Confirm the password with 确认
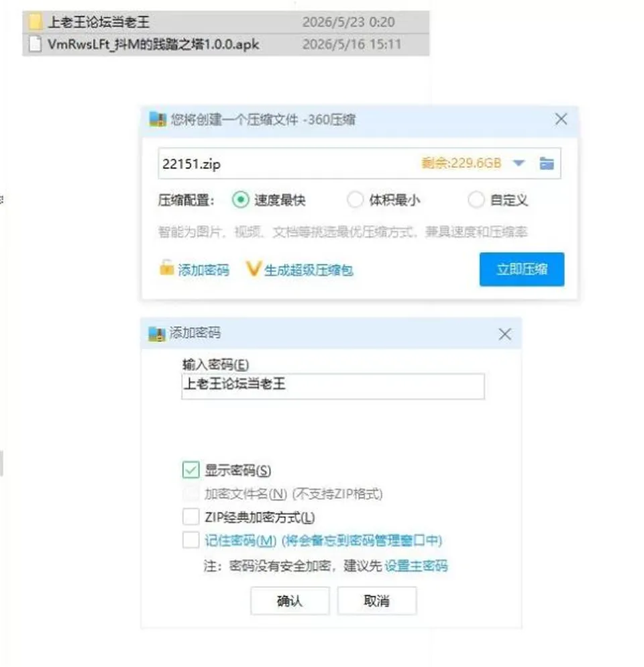 coord(290,601)
